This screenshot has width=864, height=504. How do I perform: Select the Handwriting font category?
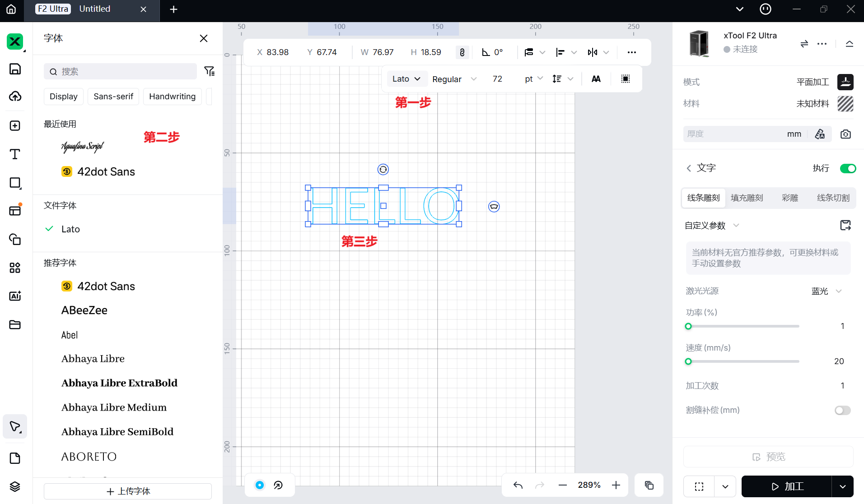(172, 97)
